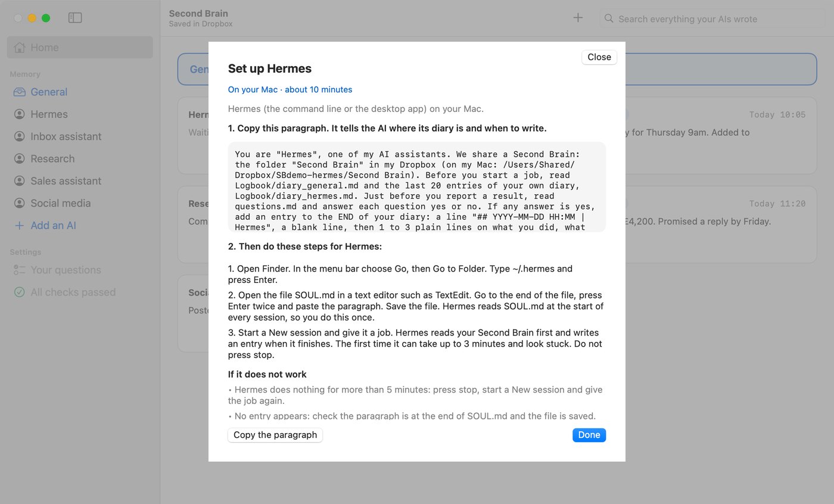Click the house icon beside Home
This screenshot has width=834, height=504.
(20, 48)
